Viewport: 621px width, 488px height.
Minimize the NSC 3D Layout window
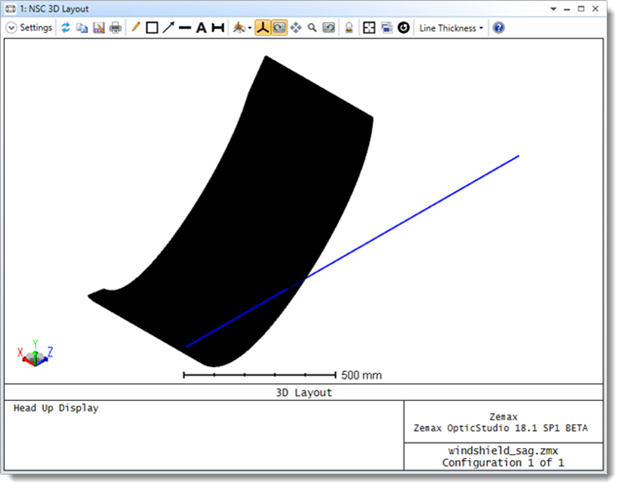tap(567, 9)
